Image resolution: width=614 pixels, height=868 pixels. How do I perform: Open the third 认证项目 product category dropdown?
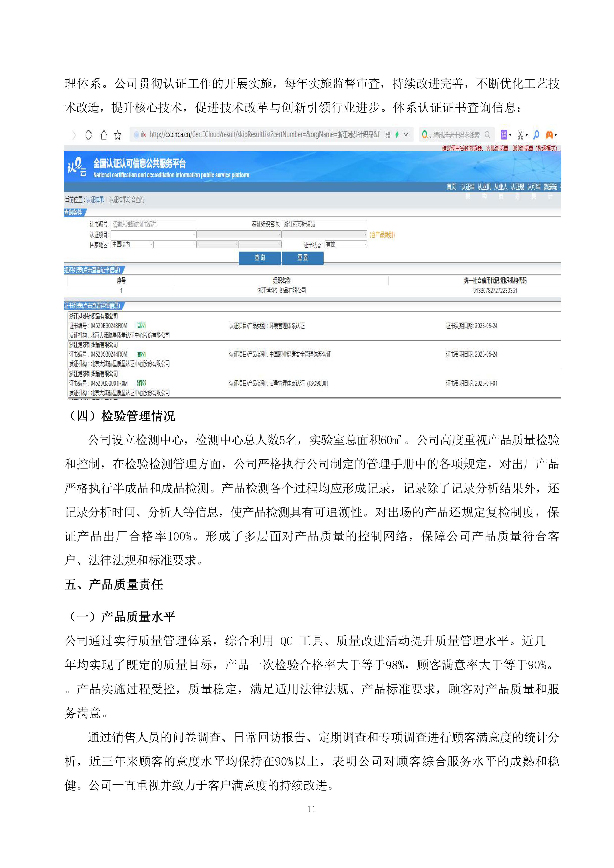tap(324, 235)
